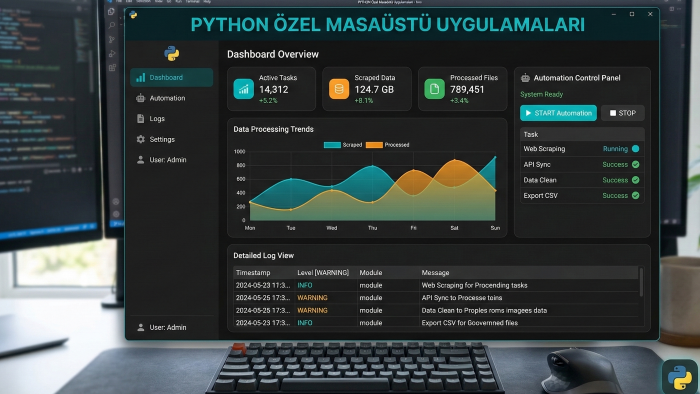
Task: Click the user avatar icon at sidebar bottom
Action: pos(141,328)
